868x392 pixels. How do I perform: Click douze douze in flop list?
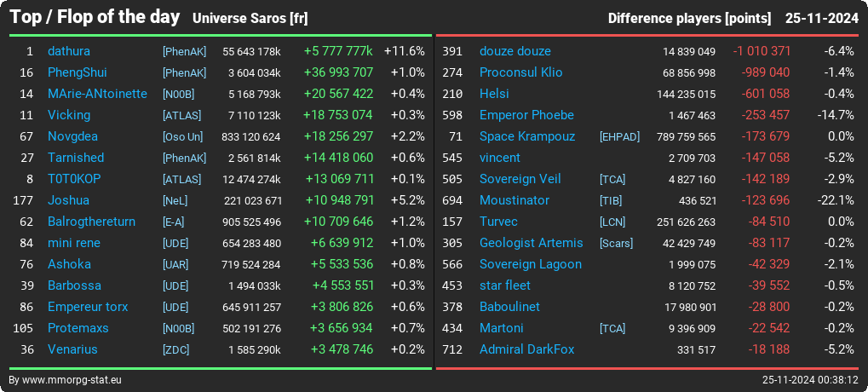(x=514, y=51)
